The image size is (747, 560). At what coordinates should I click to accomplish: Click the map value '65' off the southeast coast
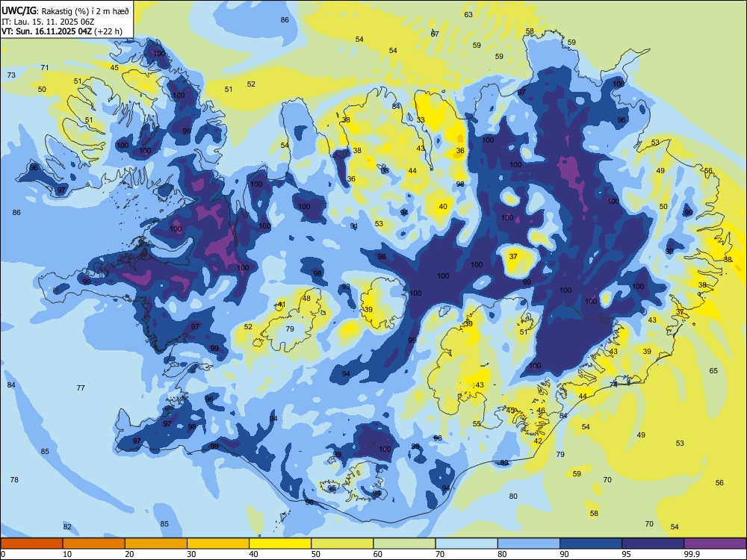[713, 370]
